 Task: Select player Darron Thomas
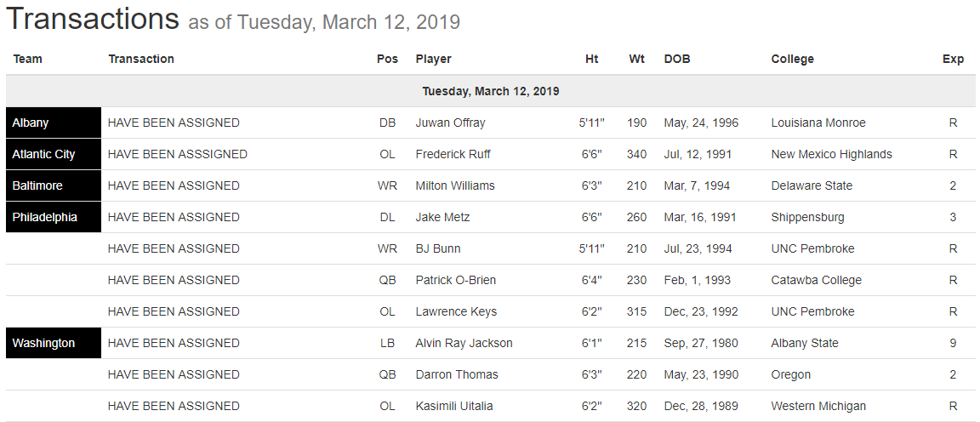(x=457, y=374)
